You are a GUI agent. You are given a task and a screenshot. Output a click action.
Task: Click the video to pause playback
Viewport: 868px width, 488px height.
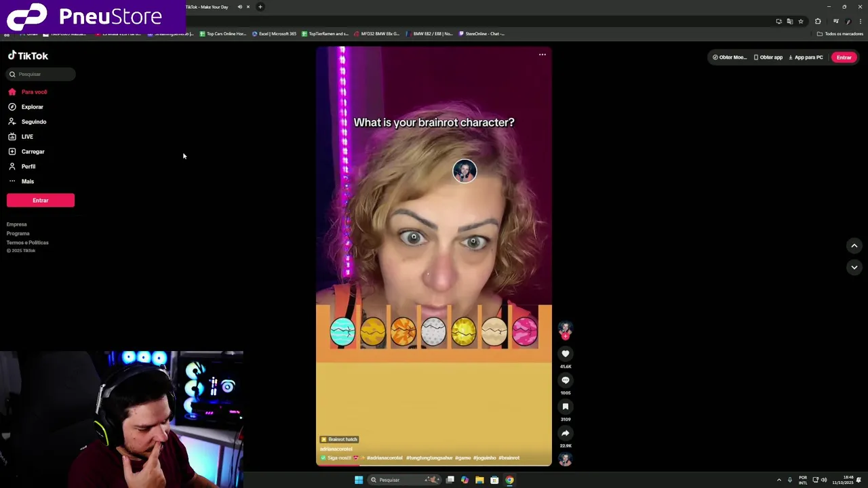[x=434, y=256]
